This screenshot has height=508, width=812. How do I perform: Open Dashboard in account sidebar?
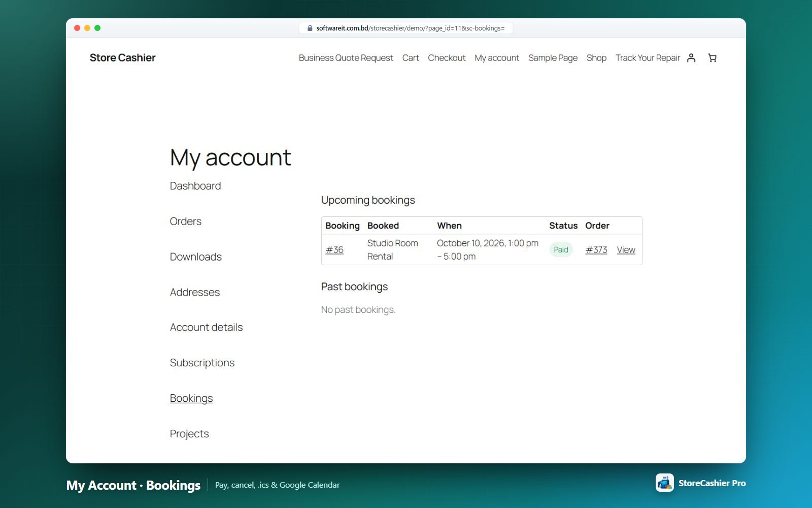(x=195, y=186)
